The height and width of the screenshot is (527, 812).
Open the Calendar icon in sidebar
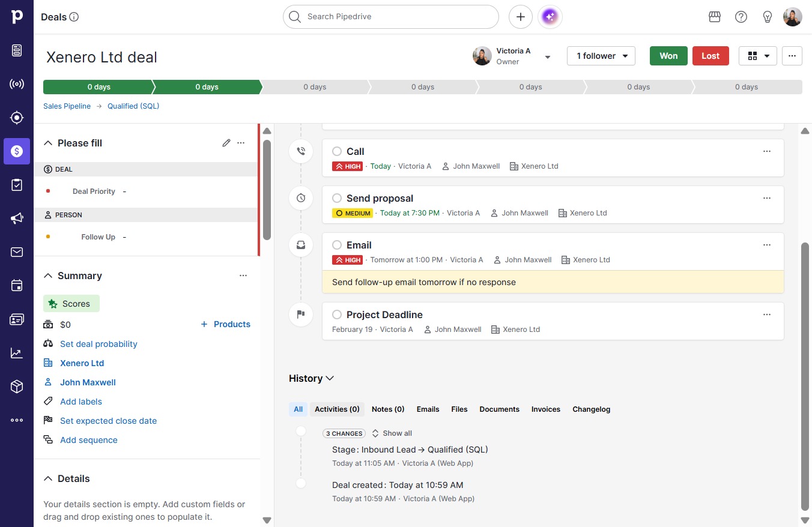coord(17,286)
